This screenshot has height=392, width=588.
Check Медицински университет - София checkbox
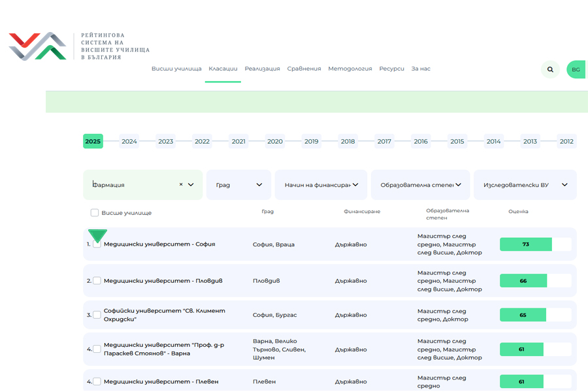pos(97,244)
